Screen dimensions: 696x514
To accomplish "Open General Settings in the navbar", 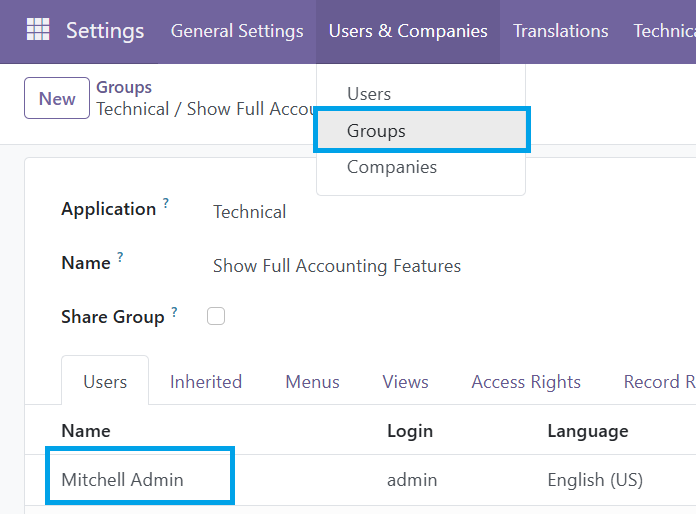I will (x=237, y=32).
